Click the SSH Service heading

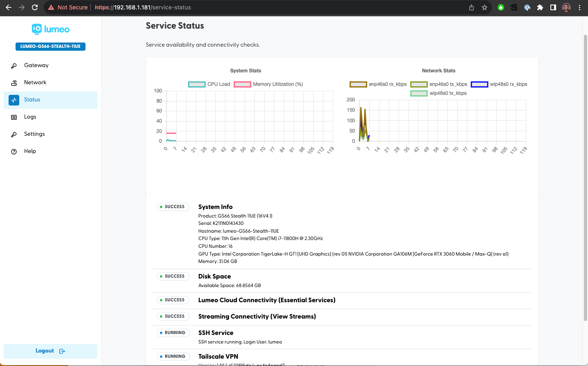pyautogui.click(x=216, y=333)
